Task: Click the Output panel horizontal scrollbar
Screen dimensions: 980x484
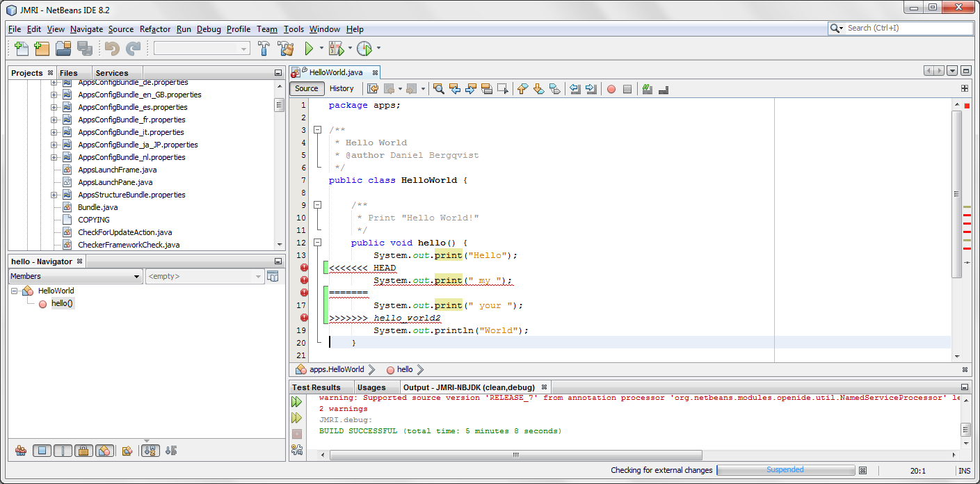Action: [x=515, y=455]
